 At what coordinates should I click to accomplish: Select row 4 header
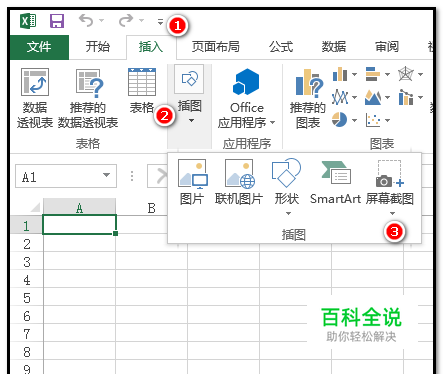pos(27,279)
